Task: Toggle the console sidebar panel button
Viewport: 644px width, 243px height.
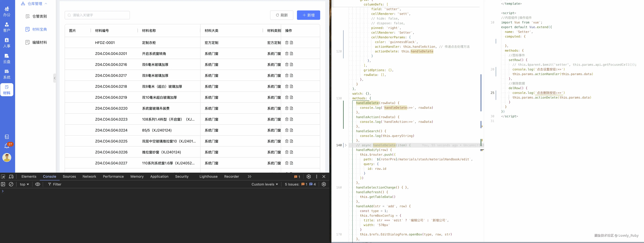Action: [x=3, y=184]
